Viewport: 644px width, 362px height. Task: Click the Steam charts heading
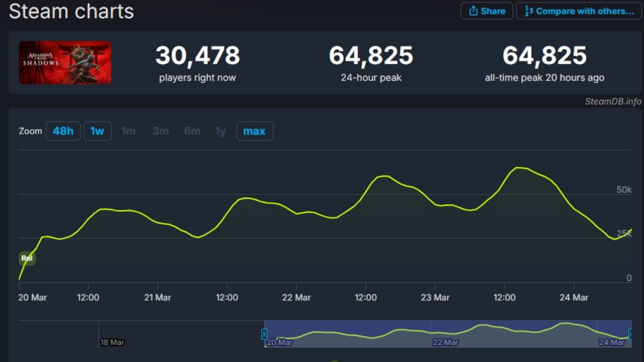[x=71, y=11]
